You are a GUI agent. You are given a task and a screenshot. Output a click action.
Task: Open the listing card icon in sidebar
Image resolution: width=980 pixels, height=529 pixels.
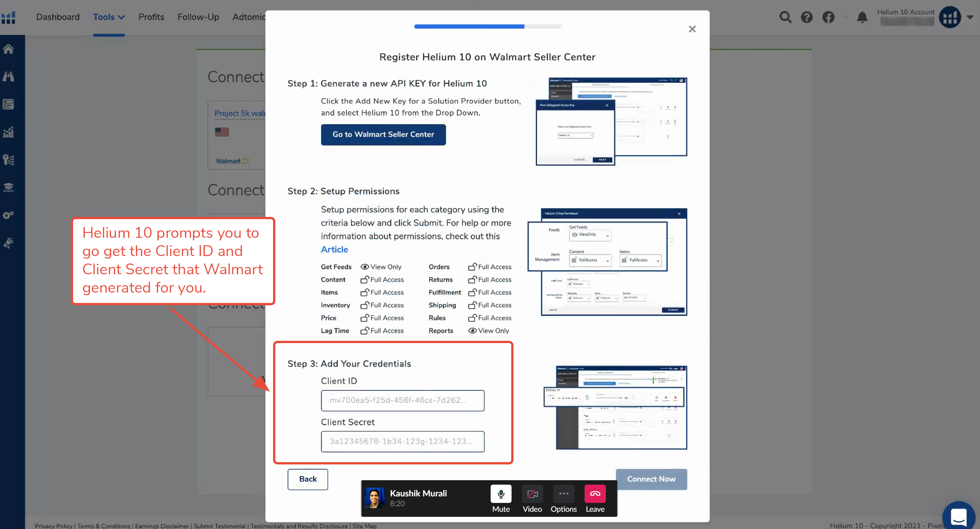[8, 104]
